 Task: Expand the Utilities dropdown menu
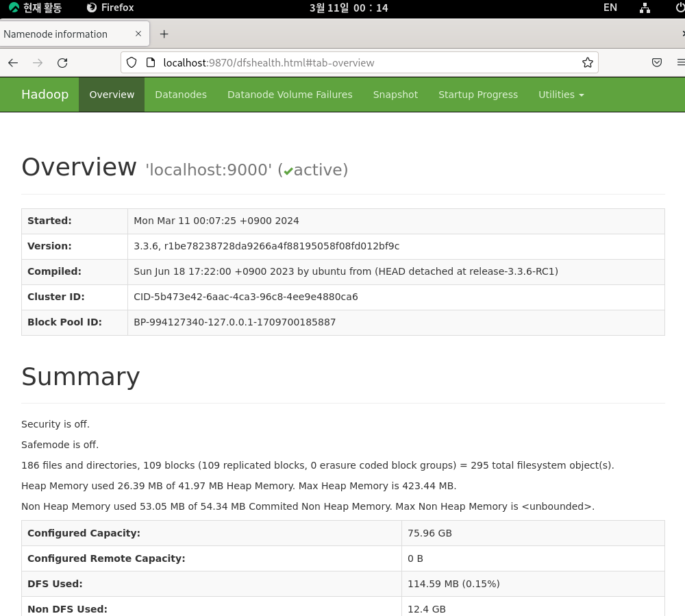[x=561, y=95]
